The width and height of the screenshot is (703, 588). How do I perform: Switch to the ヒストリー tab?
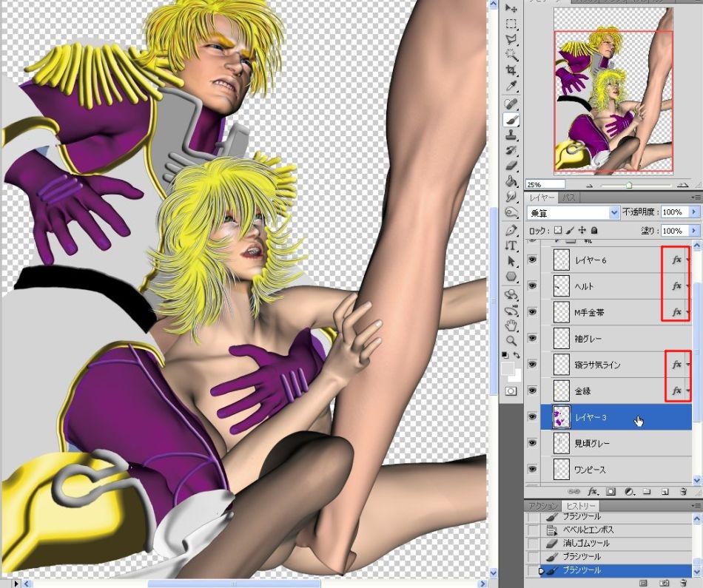[x=580, y=506]
